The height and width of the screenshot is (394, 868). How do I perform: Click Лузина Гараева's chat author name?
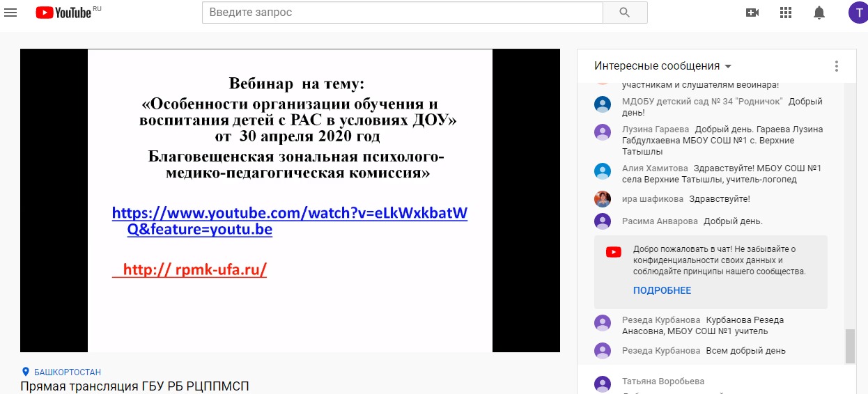tap(655, 129)
